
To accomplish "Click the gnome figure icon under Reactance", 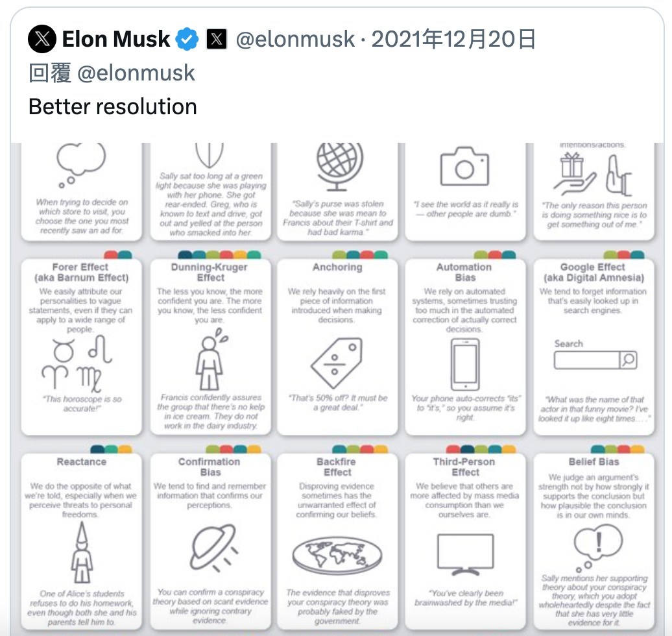I will click(82, 554).
